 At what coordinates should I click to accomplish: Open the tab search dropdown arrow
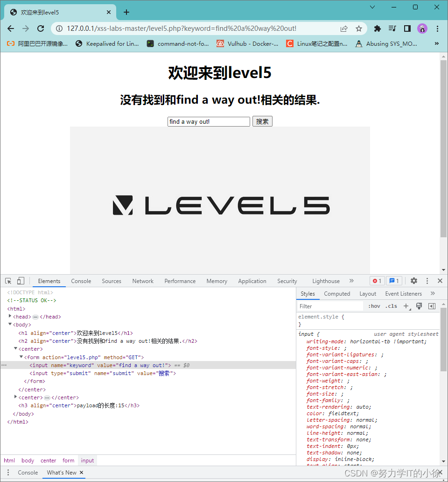(372, 7)
